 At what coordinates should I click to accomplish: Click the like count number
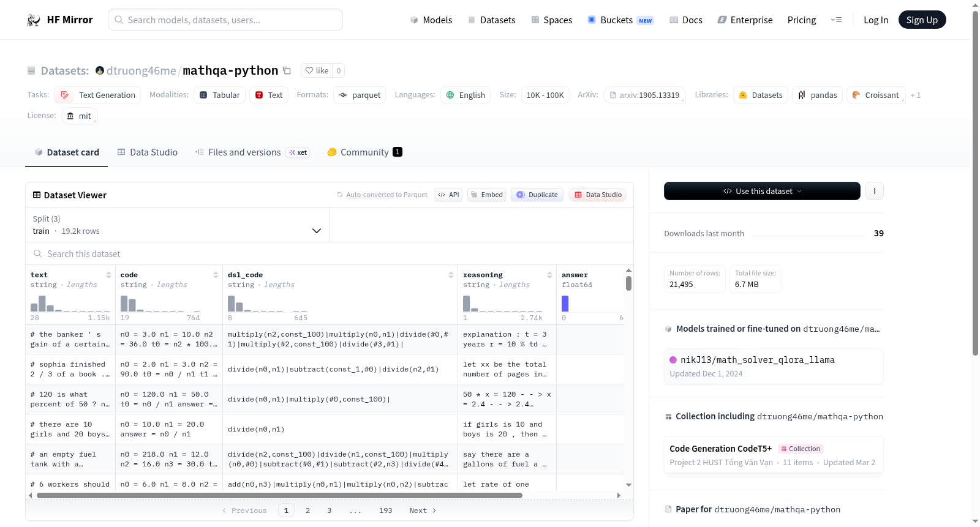339,70
